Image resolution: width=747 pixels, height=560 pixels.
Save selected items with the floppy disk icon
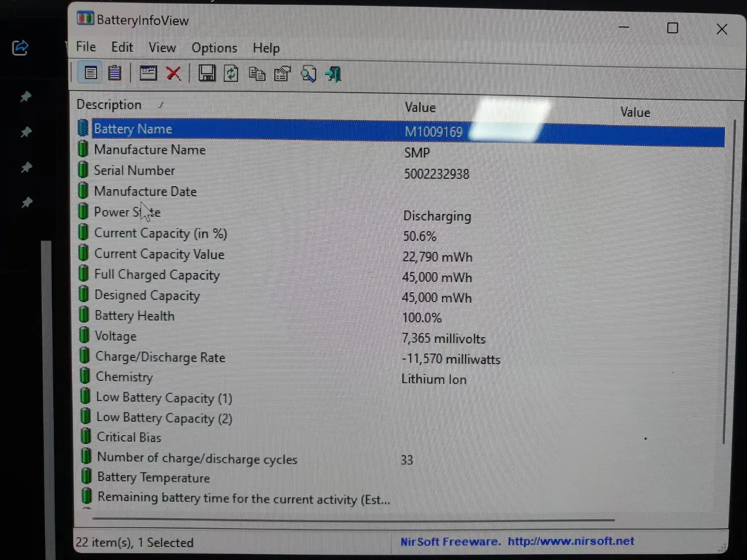207,74
